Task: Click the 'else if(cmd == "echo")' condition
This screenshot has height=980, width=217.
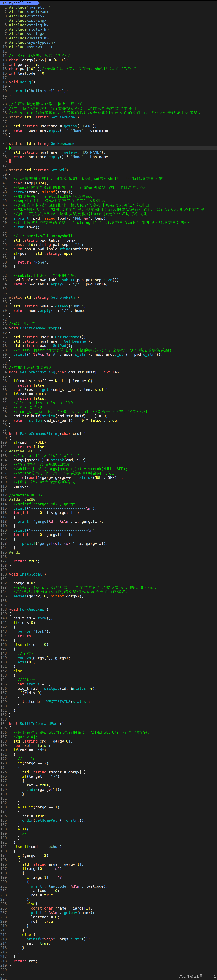Action: click(37, 846)
